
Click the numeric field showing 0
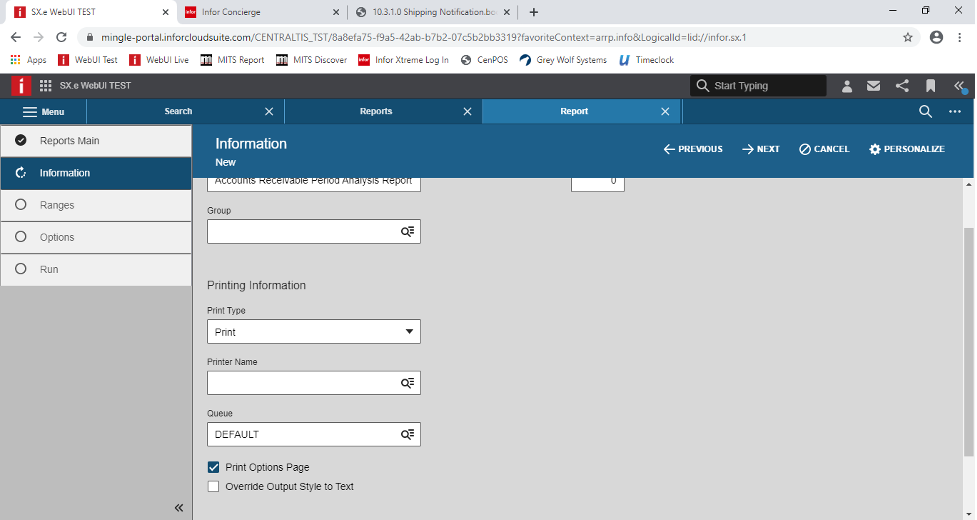click(598, 184)
